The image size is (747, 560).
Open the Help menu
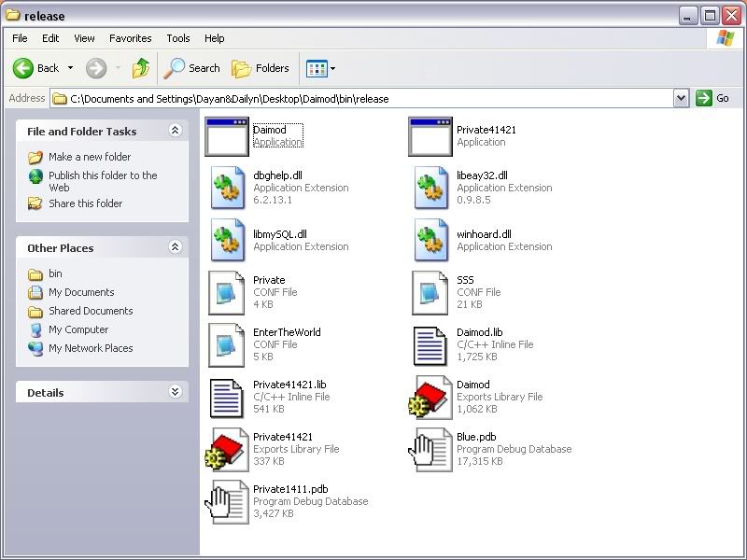pos(215,38)
